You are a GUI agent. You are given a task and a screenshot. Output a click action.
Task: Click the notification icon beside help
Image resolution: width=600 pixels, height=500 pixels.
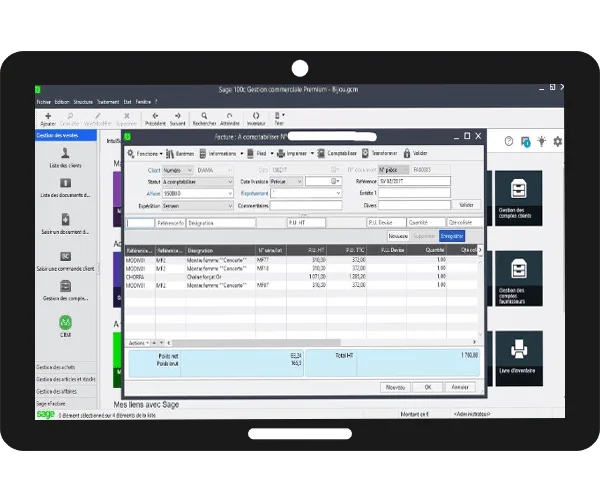[x=525, y=142]
